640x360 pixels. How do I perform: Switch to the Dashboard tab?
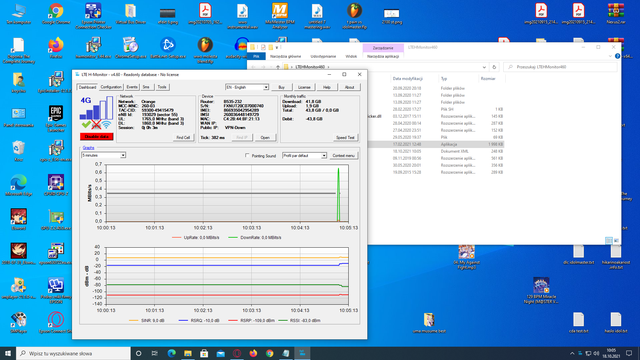point(87,87)
